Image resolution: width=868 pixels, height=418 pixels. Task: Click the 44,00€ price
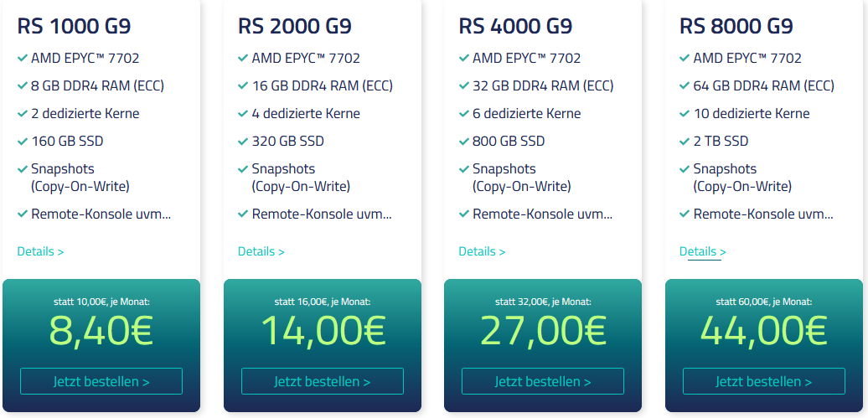(764, 330)
